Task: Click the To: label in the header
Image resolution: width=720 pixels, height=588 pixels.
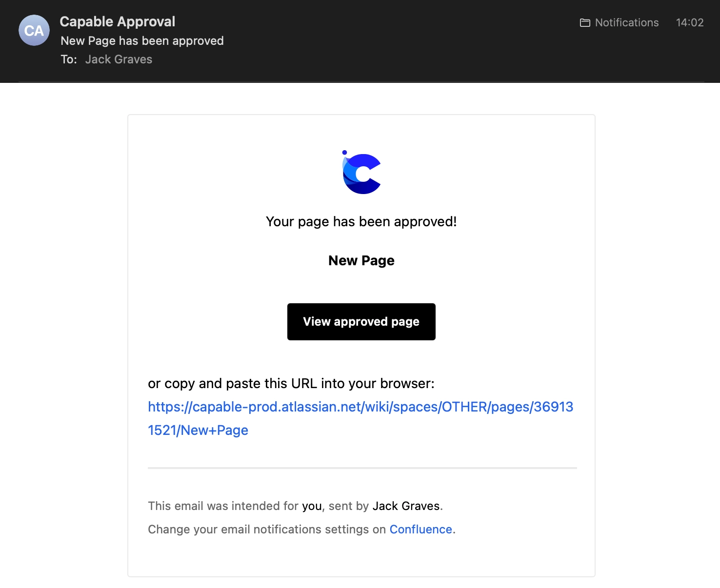Action: (69, 59)
